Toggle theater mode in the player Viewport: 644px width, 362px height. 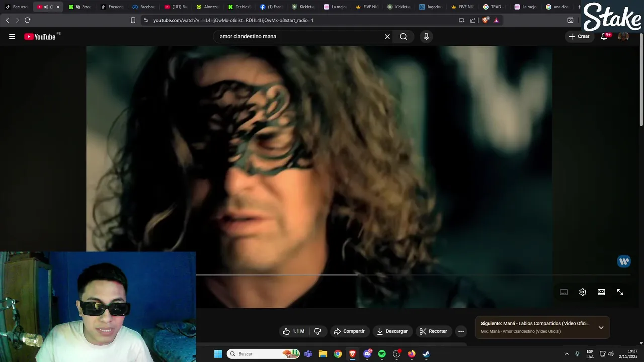tap(601, 292)
